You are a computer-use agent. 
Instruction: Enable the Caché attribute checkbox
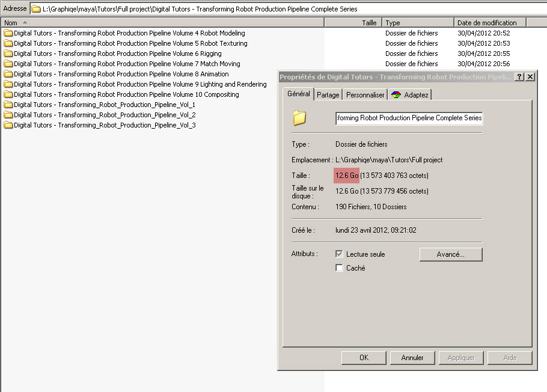339,268
